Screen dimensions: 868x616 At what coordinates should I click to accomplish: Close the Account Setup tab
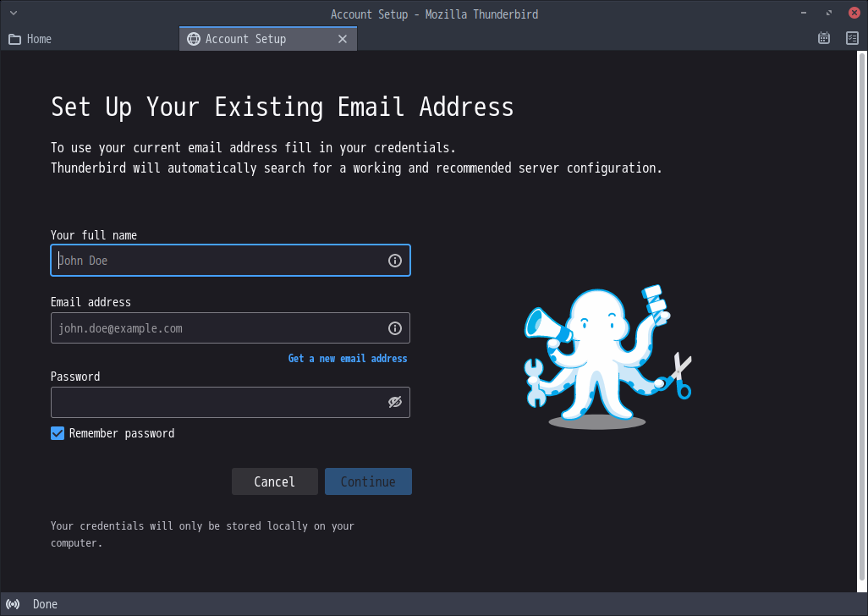click(343, 39)
